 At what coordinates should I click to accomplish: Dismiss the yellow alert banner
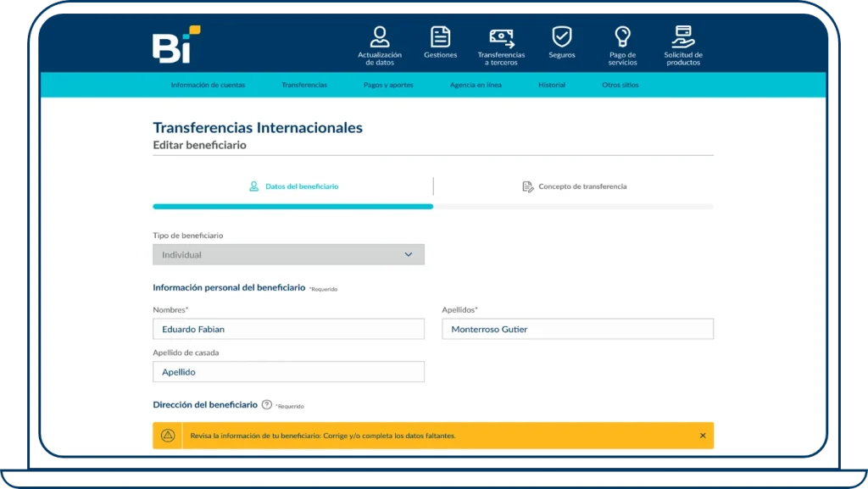[703, 435]
